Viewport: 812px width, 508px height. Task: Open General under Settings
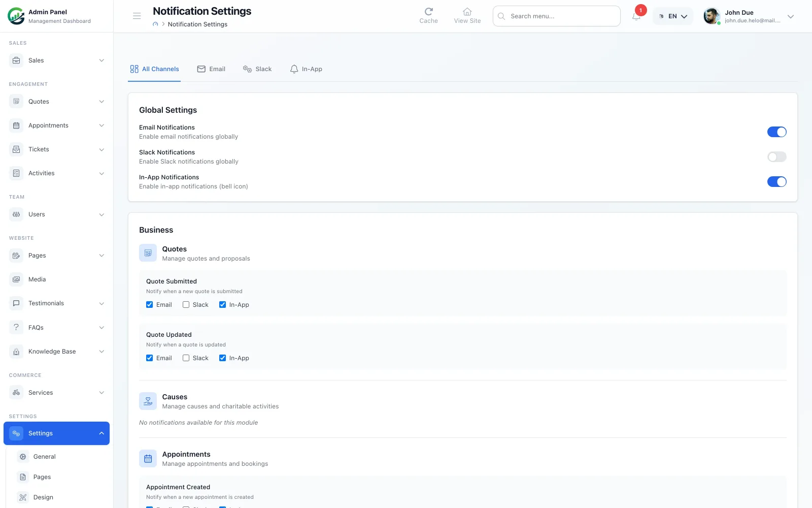(45, 457)
